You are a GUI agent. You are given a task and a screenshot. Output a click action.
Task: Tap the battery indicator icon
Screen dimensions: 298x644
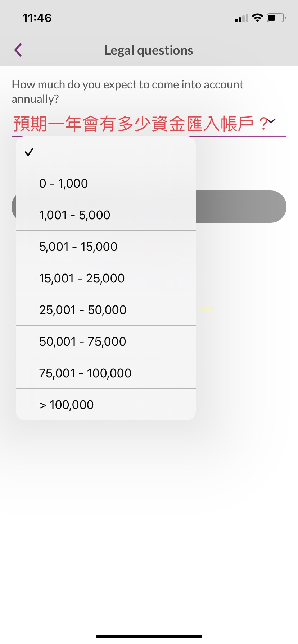tap(276, 18)
